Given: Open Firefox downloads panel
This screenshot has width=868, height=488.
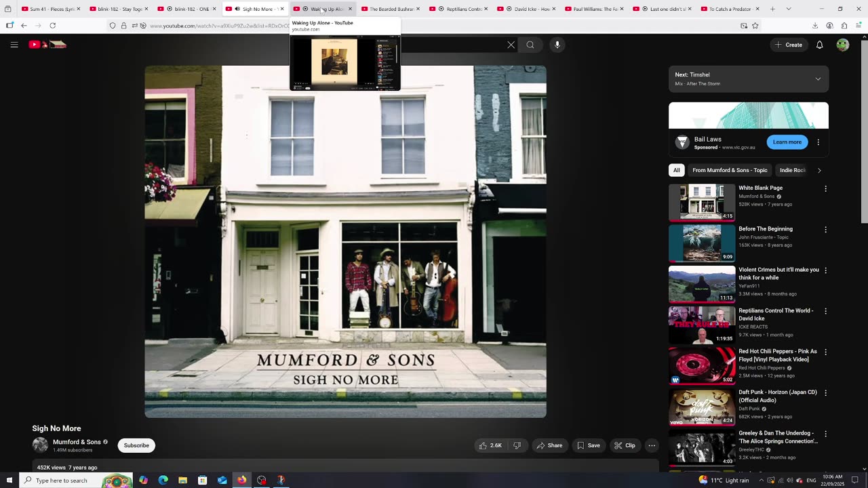Looking at the screenshot, I should coord(815,26).
